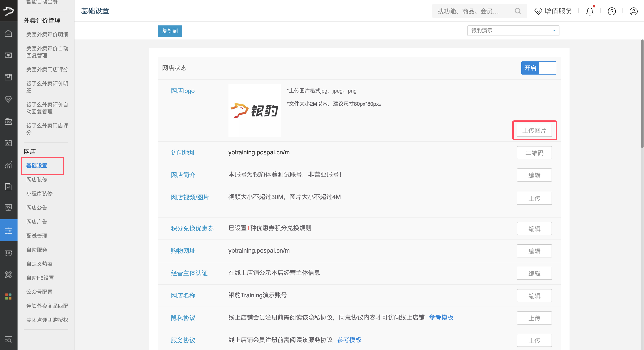Click 编辑 button in 积分兑换优惠券 row
The image size is (644, 350).
(x=534, y=228)
